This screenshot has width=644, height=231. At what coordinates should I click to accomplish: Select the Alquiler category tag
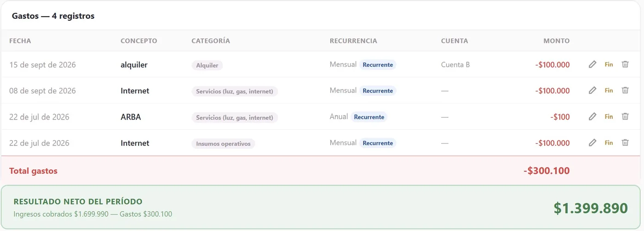[207, 65]
